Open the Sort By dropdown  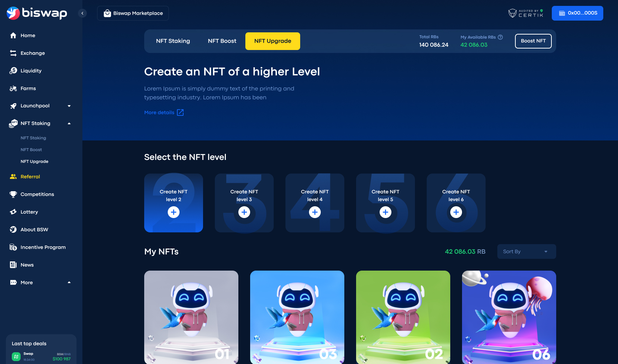[526, 251]
